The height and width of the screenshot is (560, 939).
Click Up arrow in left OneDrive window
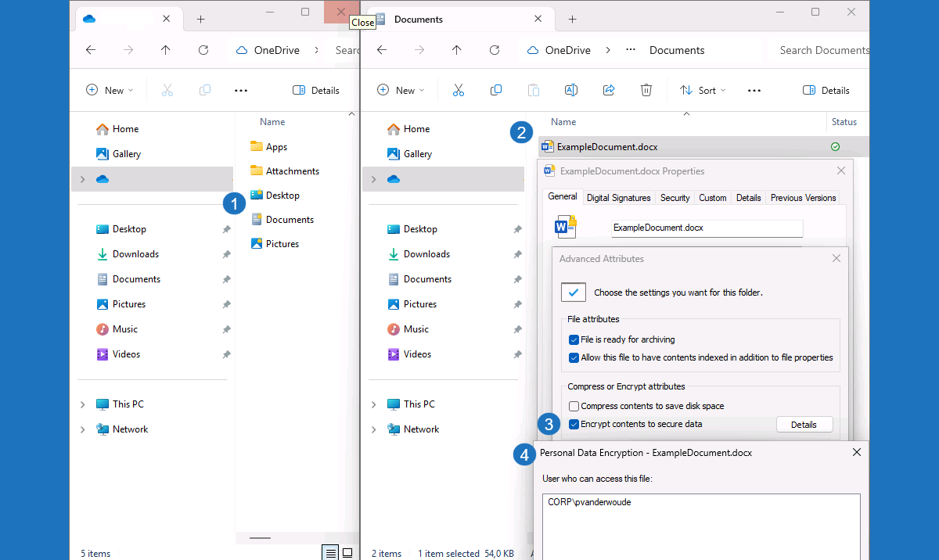166,50
